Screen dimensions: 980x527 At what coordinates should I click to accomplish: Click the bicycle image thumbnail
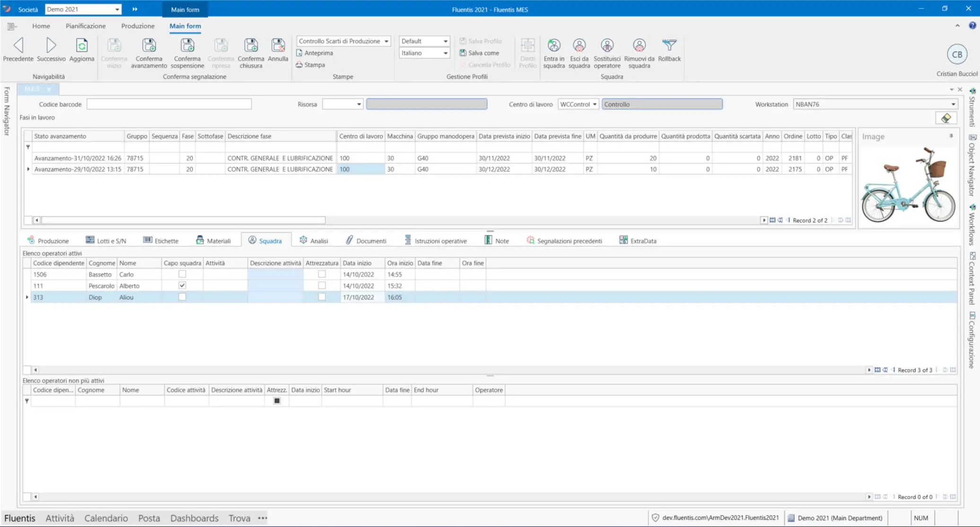908,184
